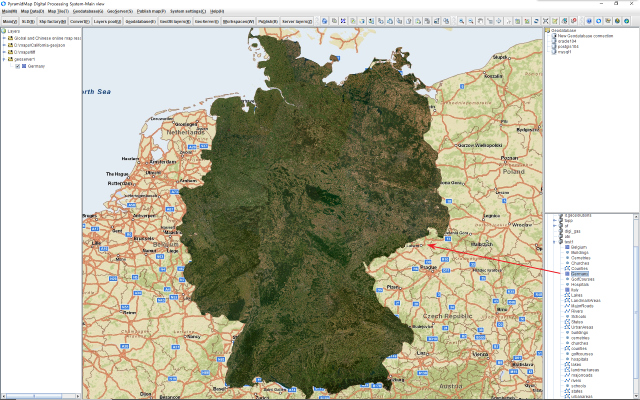Click the Geodatabase root folder icon
The width and height of the screenshot is (640, 400).
[548, 31]
